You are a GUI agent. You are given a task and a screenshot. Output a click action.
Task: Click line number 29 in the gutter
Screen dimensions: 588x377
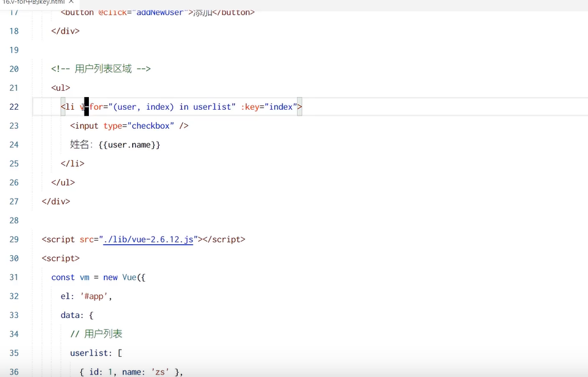pyautogui.click(x=14, y=239)
